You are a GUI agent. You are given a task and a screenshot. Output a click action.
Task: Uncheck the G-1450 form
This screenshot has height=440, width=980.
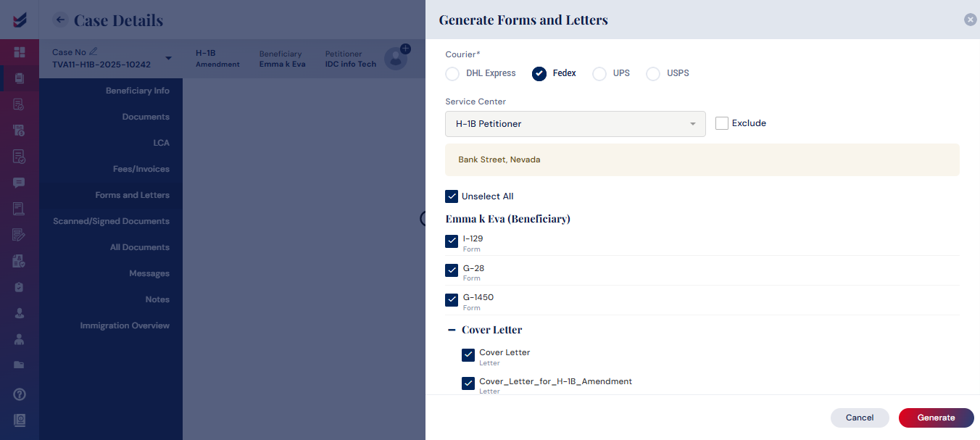(x=452, y=300)
